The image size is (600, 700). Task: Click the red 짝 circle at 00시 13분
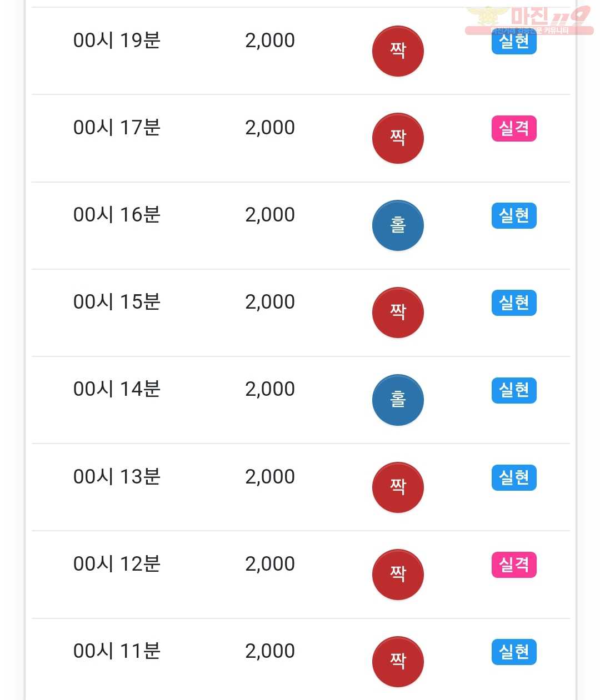[398, 487]
